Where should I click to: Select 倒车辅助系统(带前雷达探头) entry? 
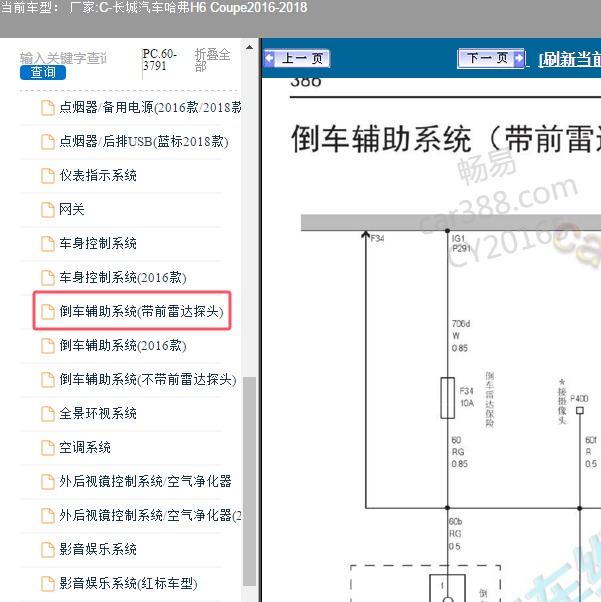(132, 311)
